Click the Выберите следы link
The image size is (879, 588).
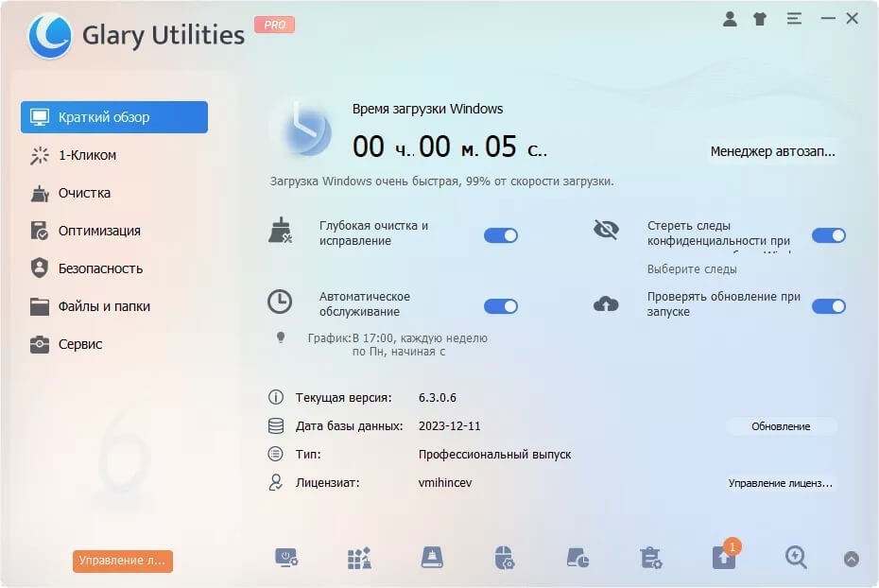click(x=692, y=269)
